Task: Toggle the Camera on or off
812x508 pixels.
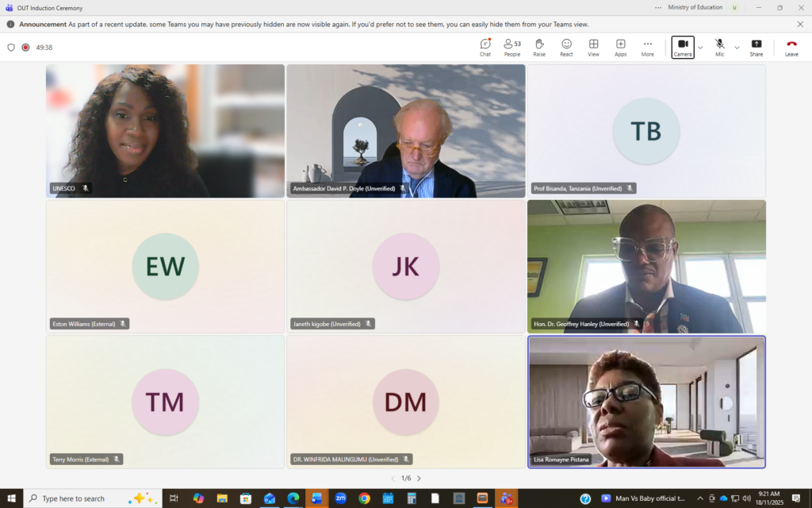Action: click(x=683, y=47)
